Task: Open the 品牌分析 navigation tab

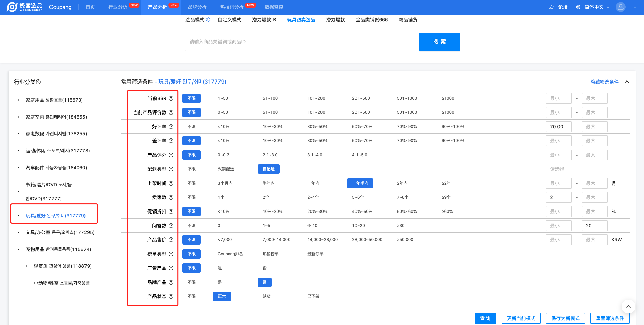Action: 197,7
